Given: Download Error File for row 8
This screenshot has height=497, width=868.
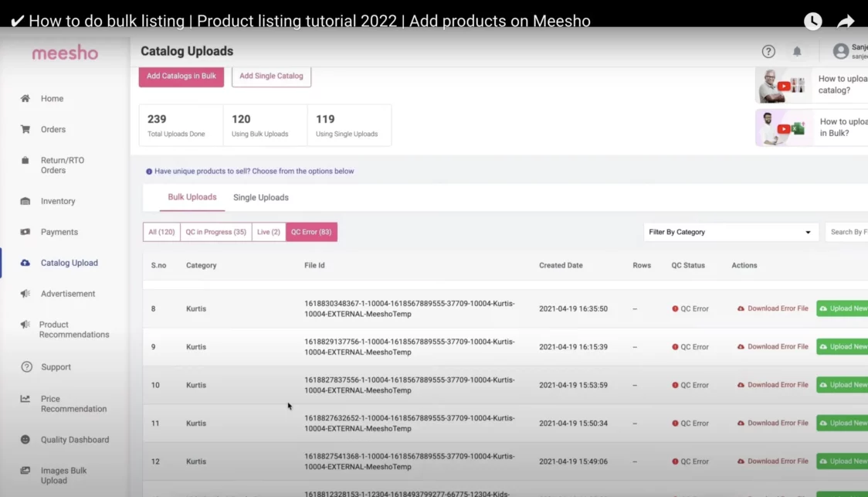Looking at the screenshot, I should tap(773, 308).
